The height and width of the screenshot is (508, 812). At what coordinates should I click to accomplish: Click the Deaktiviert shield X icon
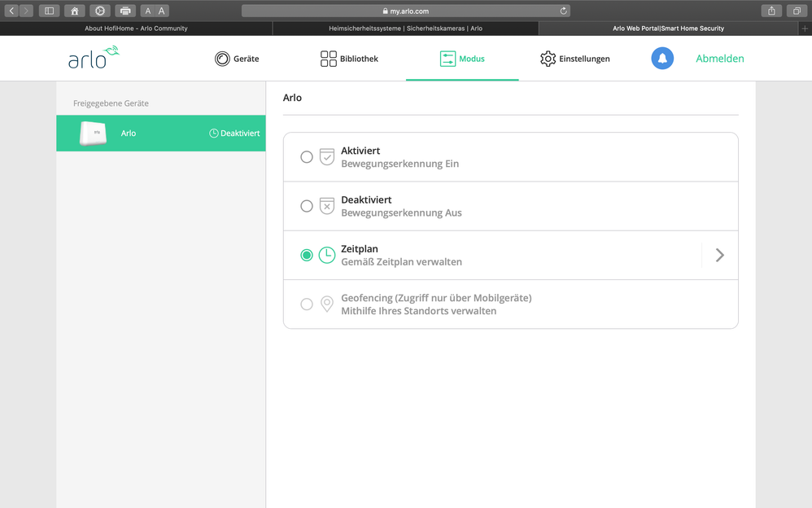coord(327,206)
